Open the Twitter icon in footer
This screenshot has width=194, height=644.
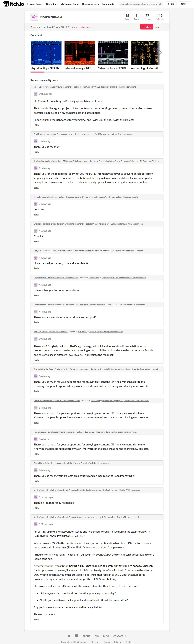coord(69,636)
